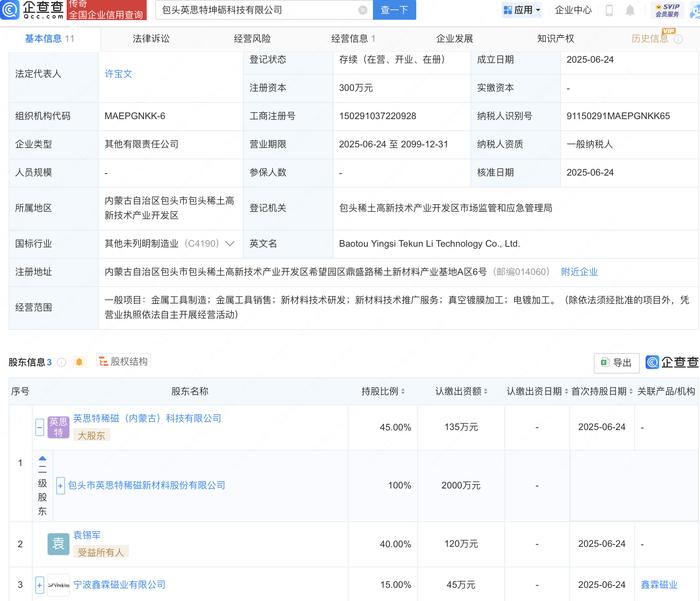Open 宁波鑫霖磁业有限公司 company link
Screen dimensions: 700x601
click(119, 584)
